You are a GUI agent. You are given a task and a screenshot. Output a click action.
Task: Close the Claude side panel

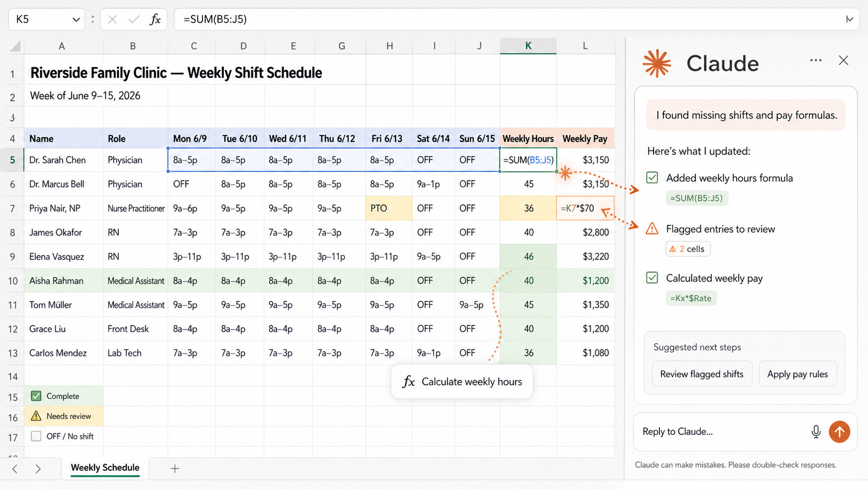pos(844,60)
